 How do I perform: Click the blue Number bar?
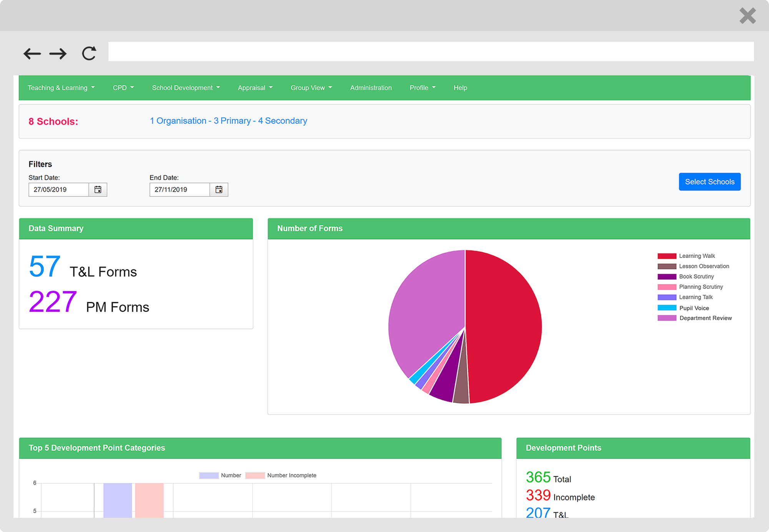pos(118,500)
